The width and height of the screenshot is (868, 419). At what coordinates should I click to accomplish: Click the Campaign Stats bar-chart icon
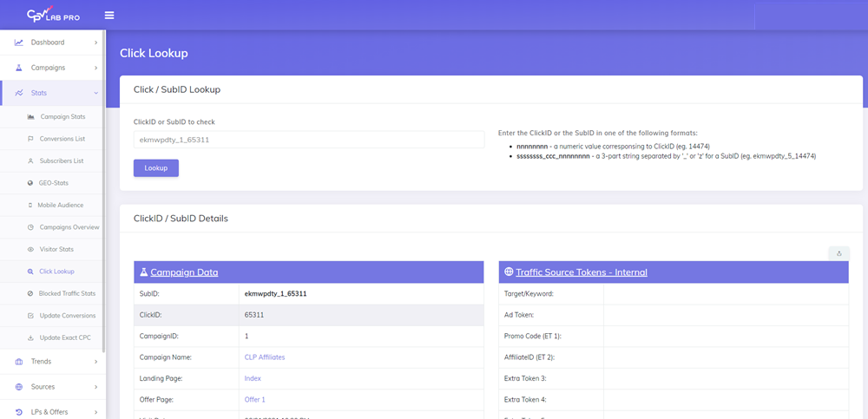30,117
